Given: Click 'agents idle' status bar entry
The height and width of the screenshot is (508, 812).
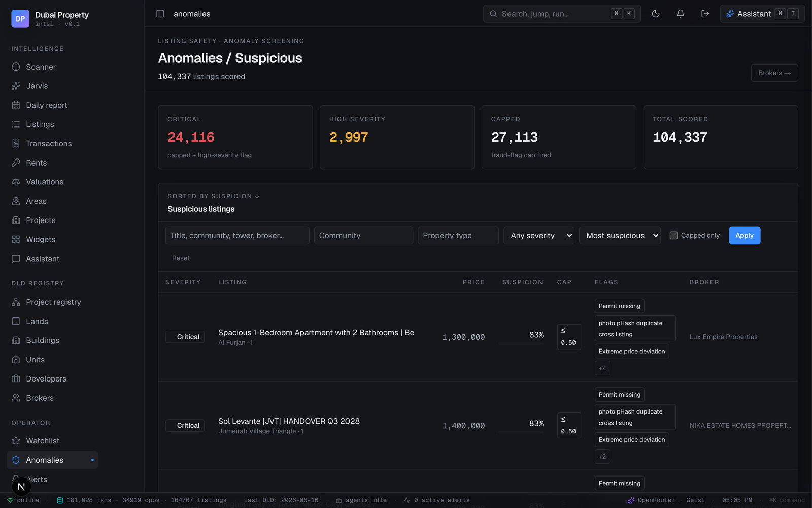Looking at the screenshot, I should [361, 500].
